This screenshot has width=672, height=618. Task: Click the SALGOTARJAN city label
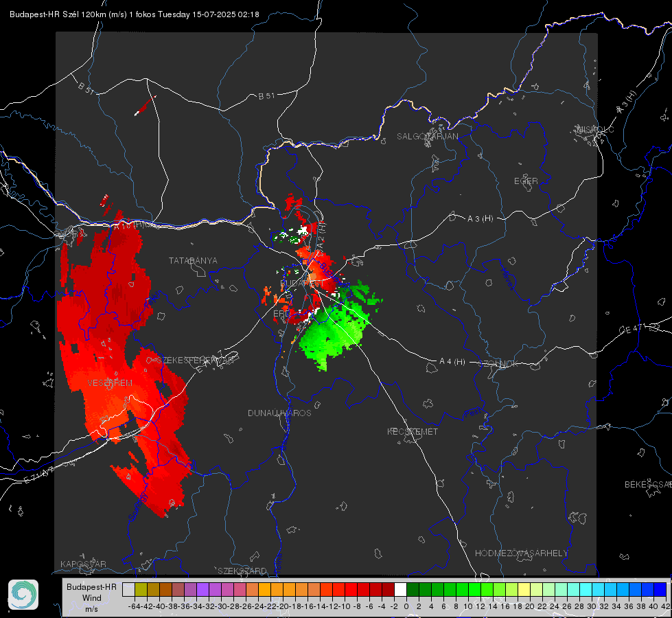[x=427, y=137]
